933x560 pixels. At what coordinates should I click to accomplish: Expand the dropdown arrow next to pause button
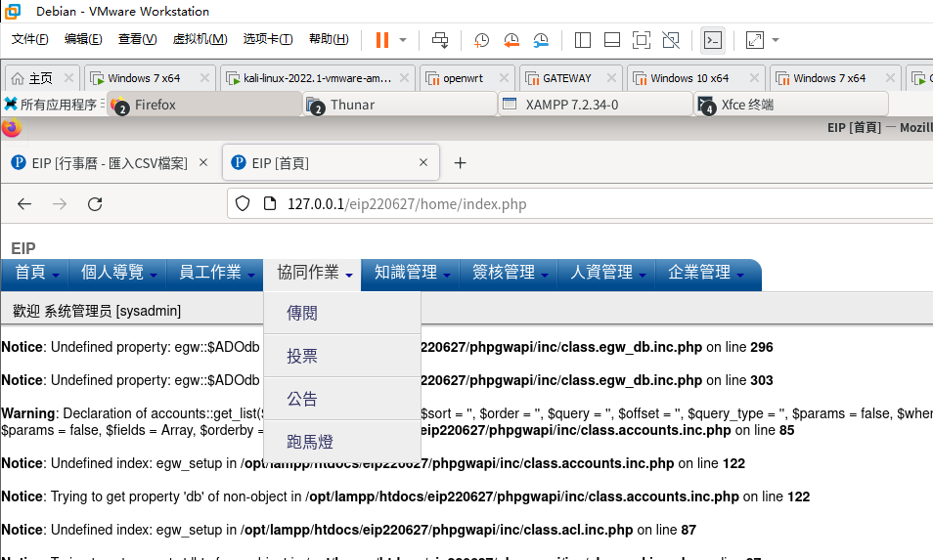pyautogui.click(x=403, y=40)
